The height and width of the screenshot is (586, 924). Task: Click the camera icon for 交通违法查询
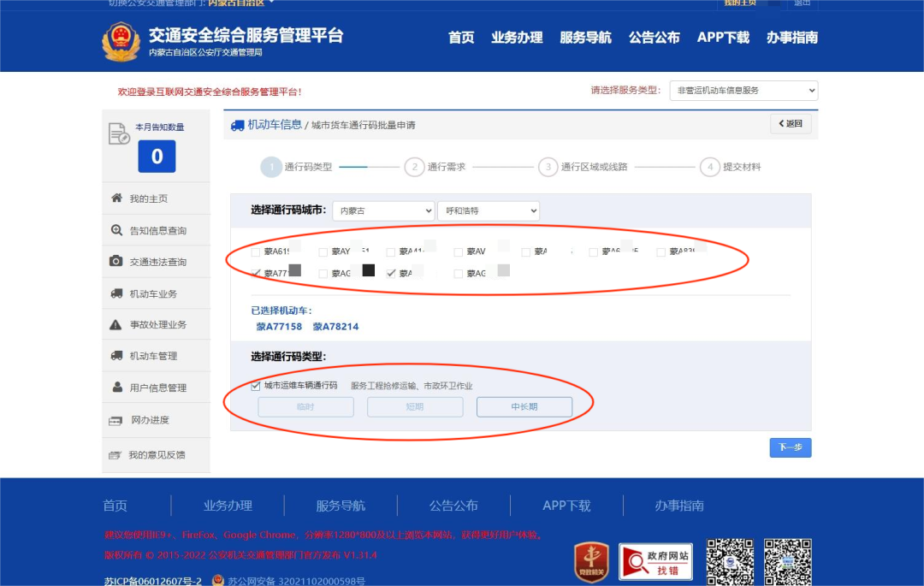coord(116,262)
